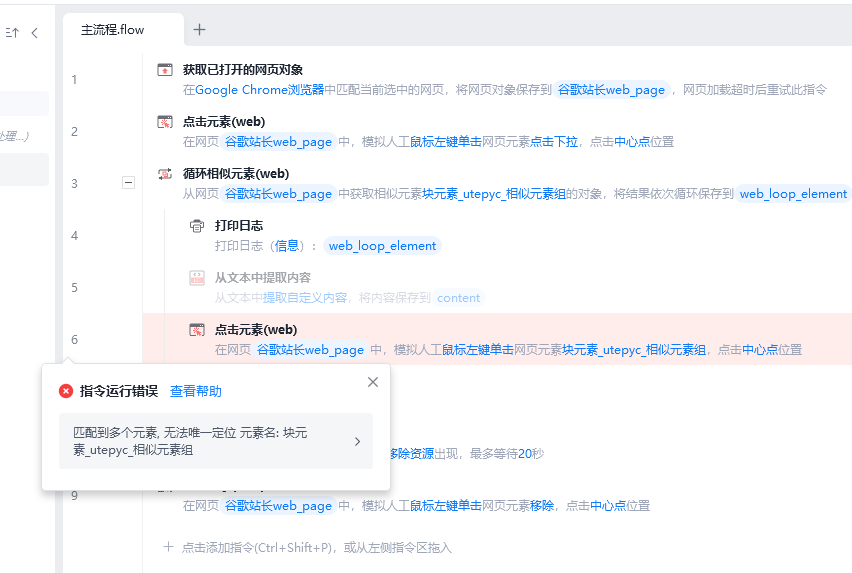Image resolution: width=852 pixels, height=573 pixels.
Task: Click the loop similar elements step icon
Action: 165,174
